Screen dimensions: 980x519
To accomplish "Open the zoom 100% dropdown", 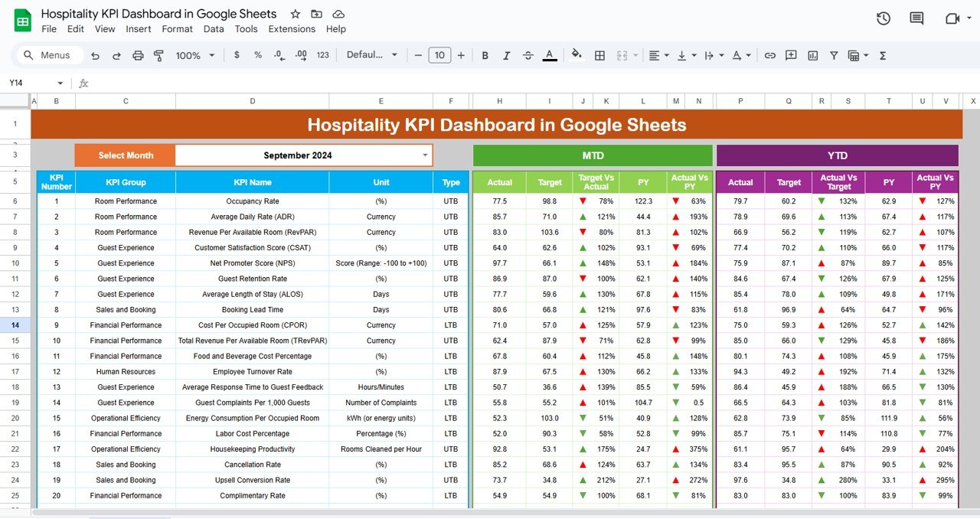I will (194, 55).
